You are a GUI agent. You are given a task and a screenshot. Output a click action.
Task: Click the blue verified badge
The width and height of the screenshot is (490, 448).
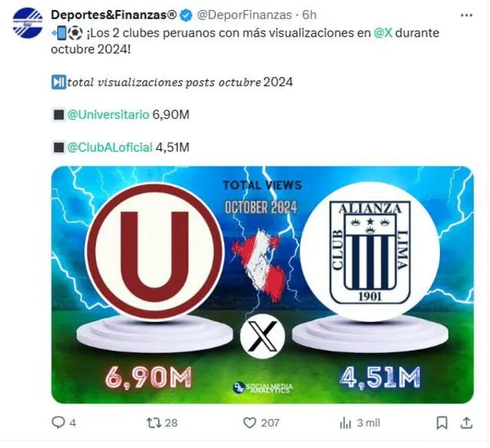pos(187,15)
